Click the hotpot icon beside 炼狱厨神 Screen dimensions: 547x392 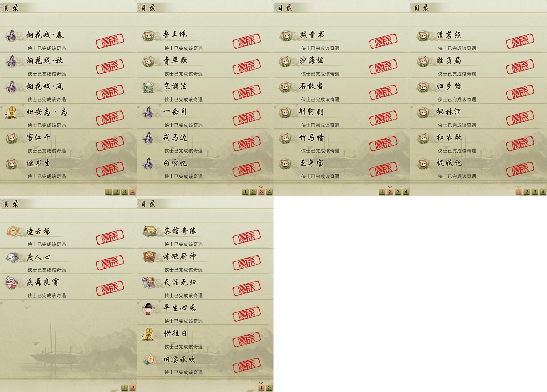[x=149, y=257]
